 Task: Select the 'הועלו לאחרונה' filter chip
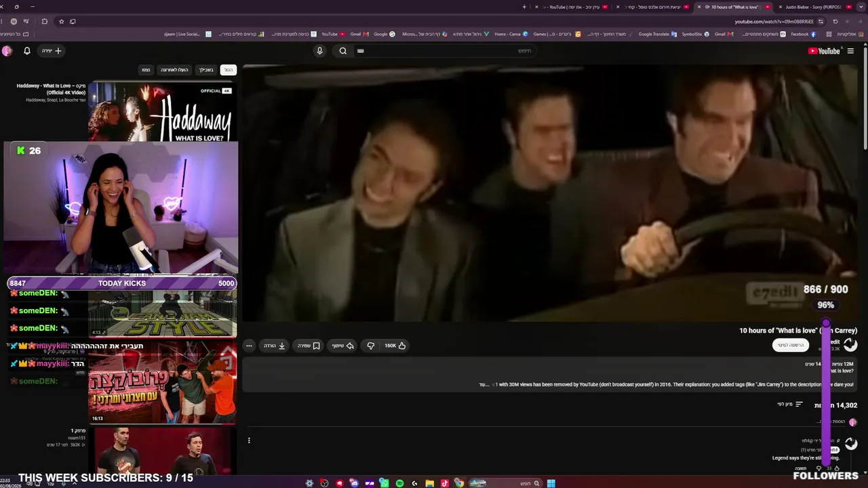click(174, 70)
